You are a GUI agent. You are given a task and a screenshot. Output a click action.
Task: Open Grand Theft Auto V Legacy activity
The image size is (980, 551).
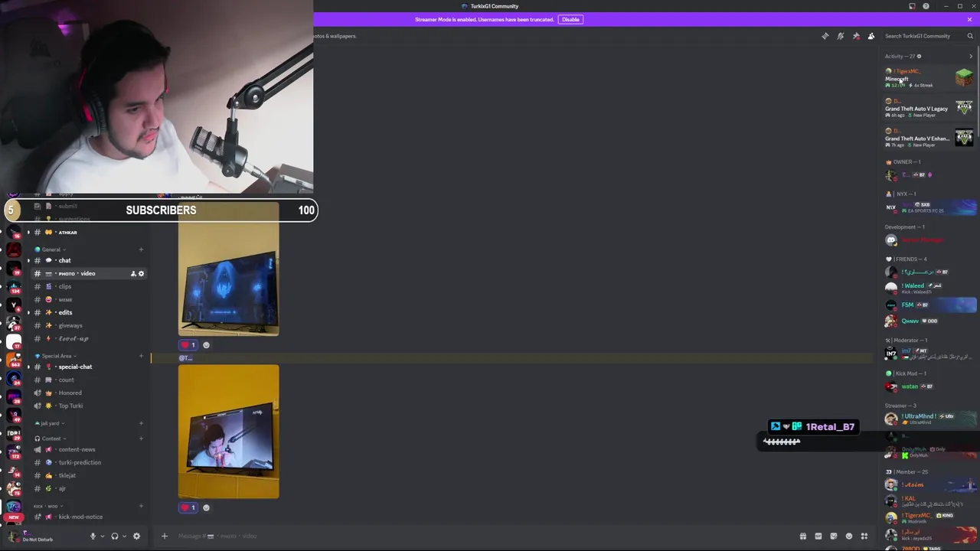(x=929, y=108)
